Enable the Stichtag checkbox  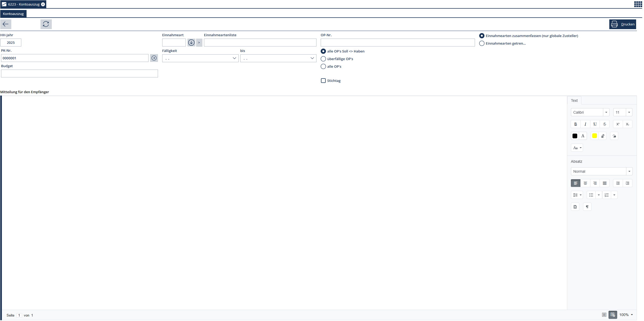click(x=323, y=81)
